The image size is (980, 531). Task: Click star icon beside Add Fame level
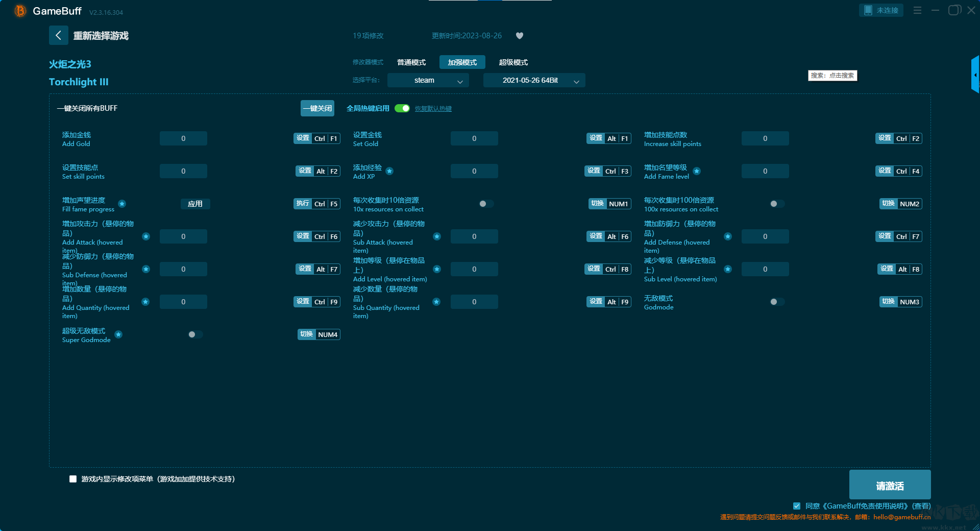coord(697,171)
